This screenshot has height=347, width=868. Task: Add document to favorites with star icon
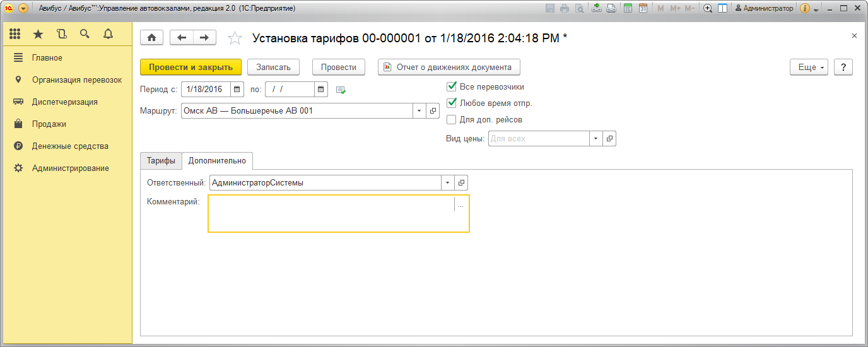pyautogui.click(x=235, y=38)
